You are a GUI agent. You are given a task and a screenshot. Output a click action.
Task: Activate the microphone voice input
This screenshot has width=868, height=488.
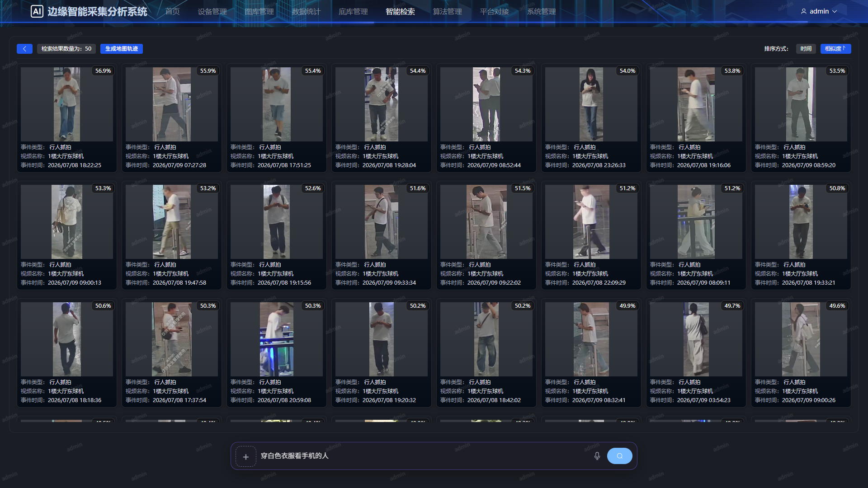pos(597,456)
